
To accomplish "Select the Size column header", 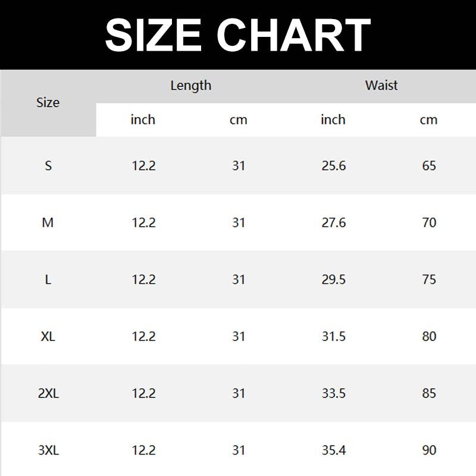I will coord(48,102).
